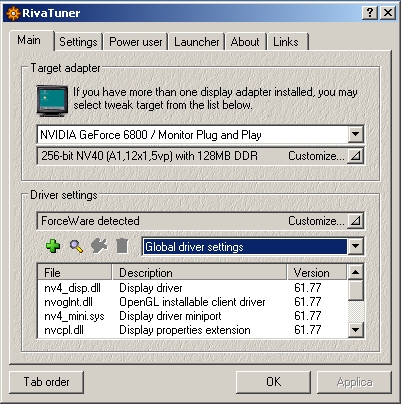Click the grayed-out wrench modify icon
This screenshot has width=401, height=404.
pyautogui.click(x=99, y=247)
